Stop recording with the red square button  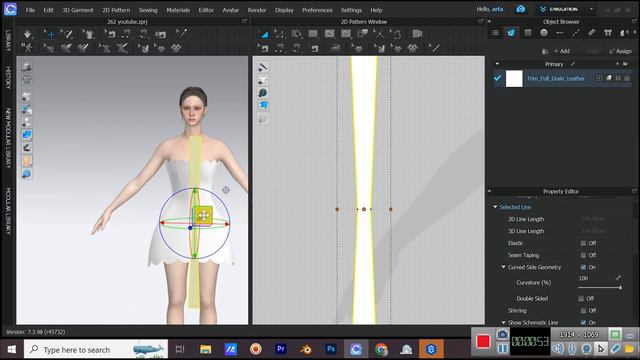(483, 341)
